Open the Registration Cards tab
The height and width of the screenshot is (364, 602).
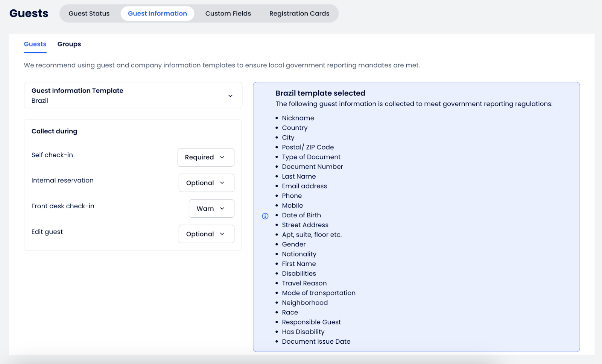299,14
